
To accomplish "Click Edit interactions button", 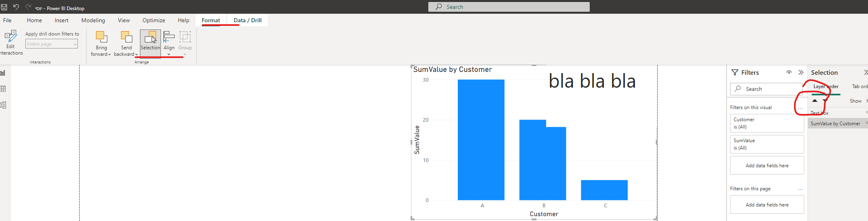I will coord(11,43).
